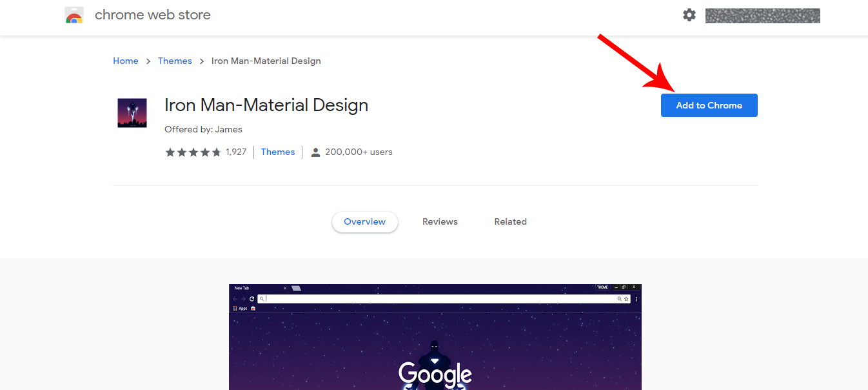
Task: Click the users person icon
Action: tap(315, 152)
